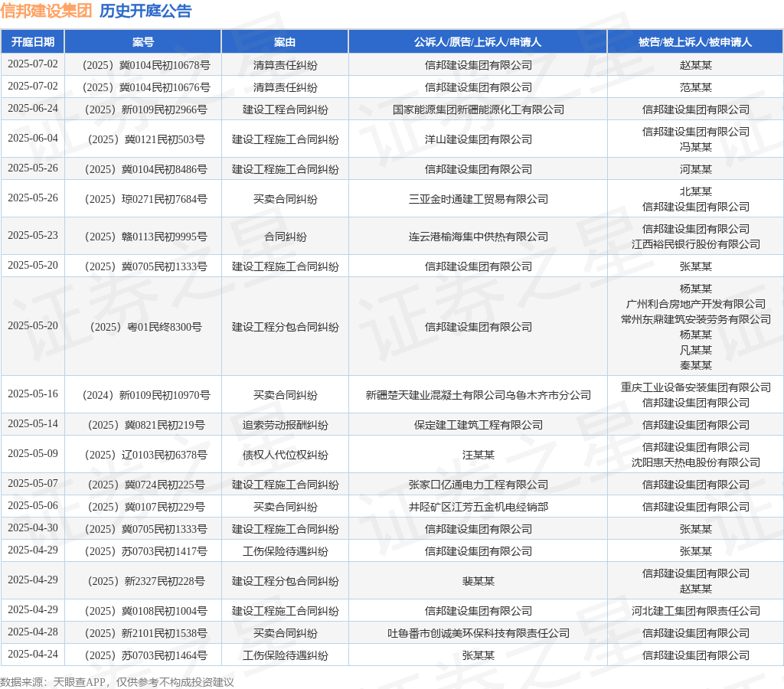Viewport: 784px width, 689px height.
Task: Click the 开庭日期 column header
Action: click(x=33, y=42)
